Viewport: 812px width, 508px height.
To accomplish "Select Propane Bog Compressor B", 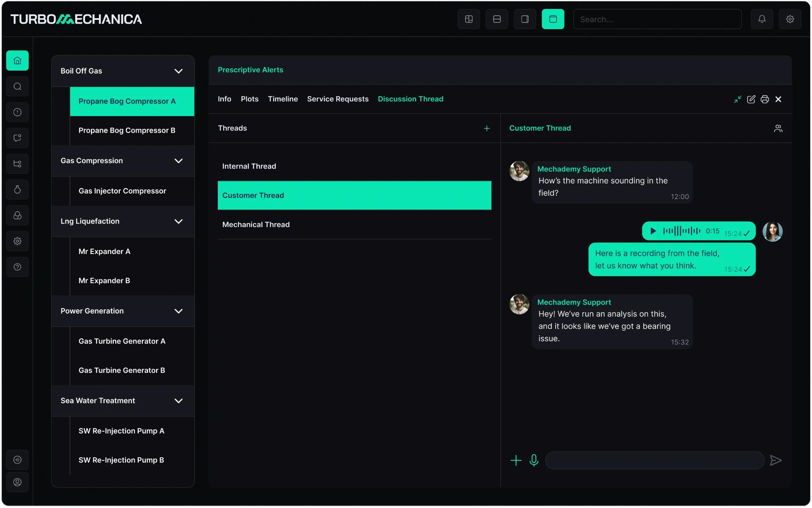I will (x=132, y=130).
